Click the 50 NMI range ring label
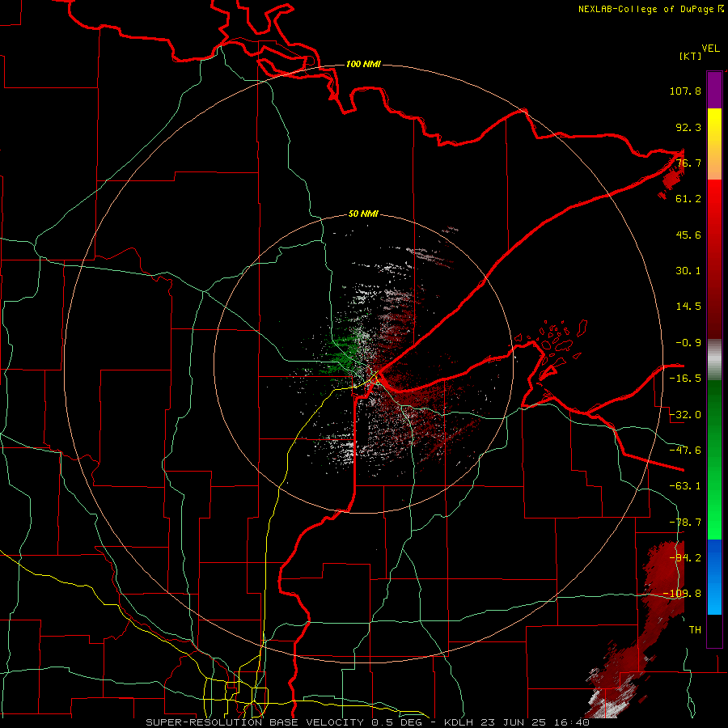Screen dimensions: 728x728 (x=363, y=214)
